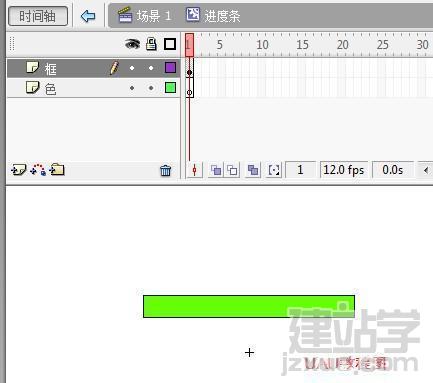Click the 时间轴 timeline button
This screenshot has width=433, height=383.
click(38, 16)
